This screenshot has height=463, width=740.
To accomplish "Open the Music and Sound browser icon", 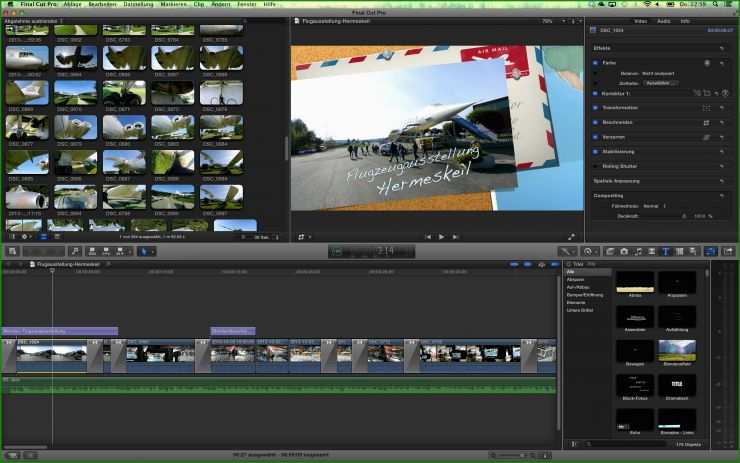I will (x=638, y=252).
